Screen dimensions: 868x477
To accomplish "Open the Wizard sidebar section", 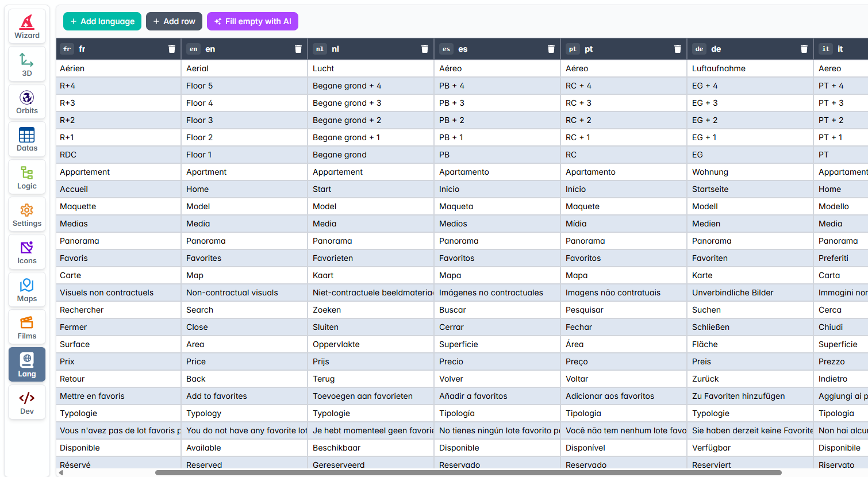I will pyautogui.click(x=27, y=26).
